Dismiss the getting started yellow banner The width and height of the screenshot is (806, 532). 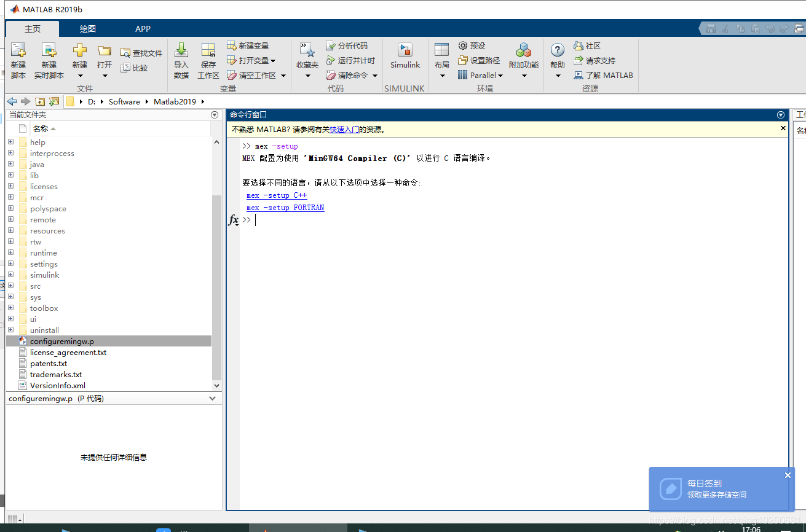pyautogui.click(x=783, y=128)
